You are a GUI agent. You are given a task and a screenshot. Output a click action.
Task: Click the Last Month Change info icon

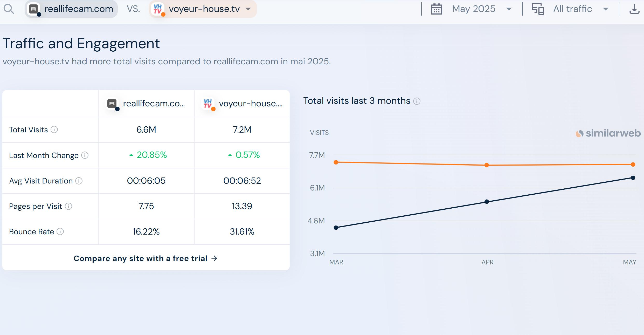[85, 155]
